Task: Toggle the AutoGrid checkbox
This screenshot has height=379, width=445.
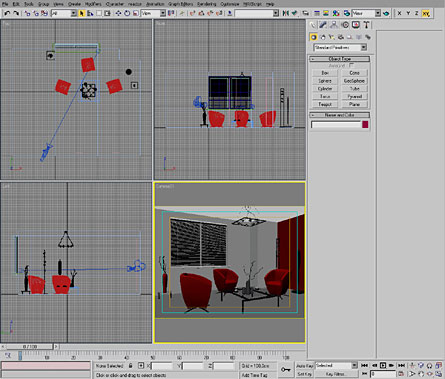Action: click(x=352, y=65)
